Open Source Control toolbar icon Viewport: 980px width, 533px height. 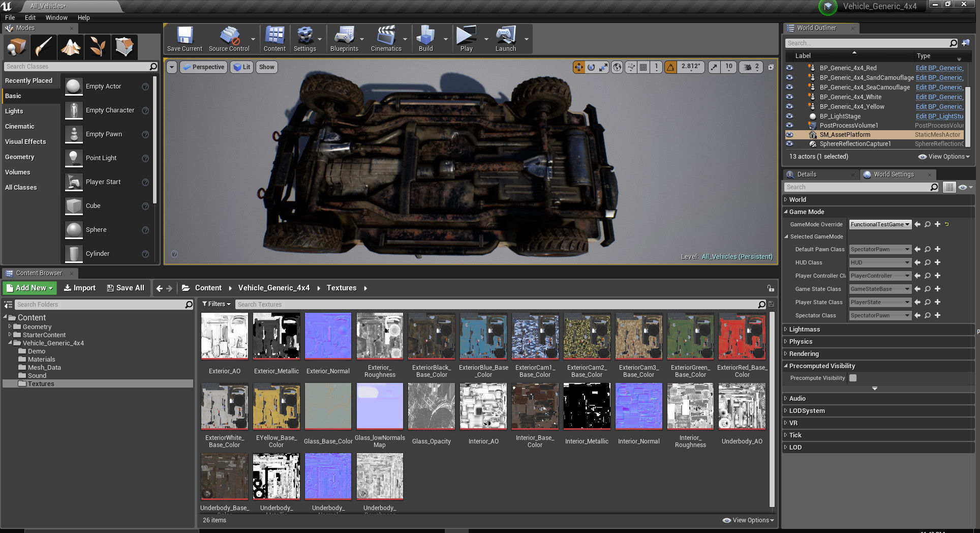(x=229, y=39)
